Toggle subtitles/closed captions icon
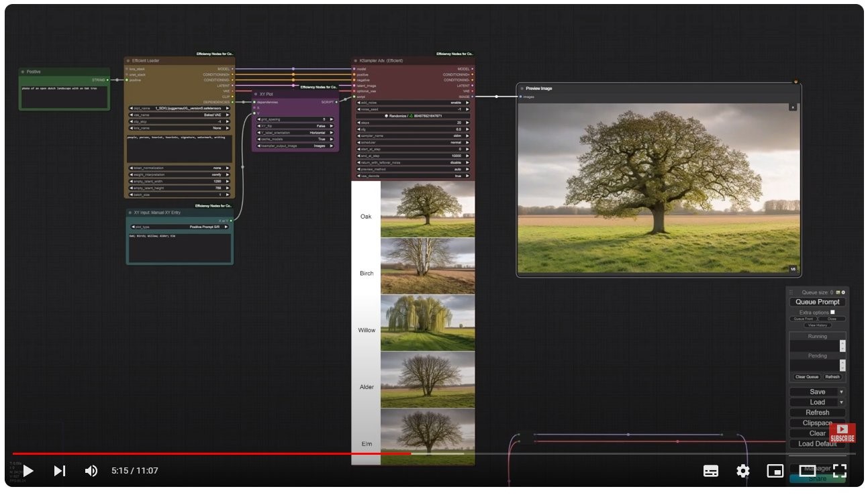Viewport: 868px width, 495px height. (711, 471)
